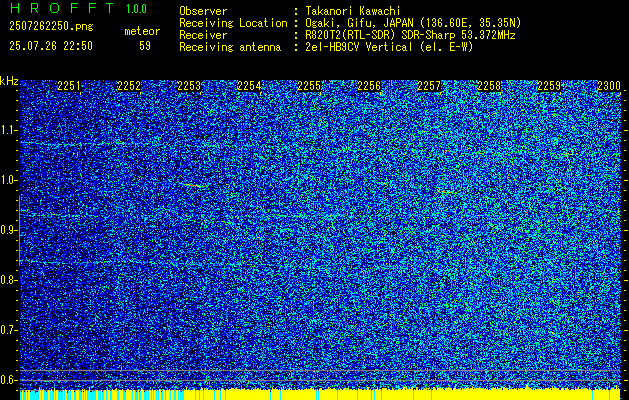Click the version number 1.0.0
The image size is (629, 400).
136,8
